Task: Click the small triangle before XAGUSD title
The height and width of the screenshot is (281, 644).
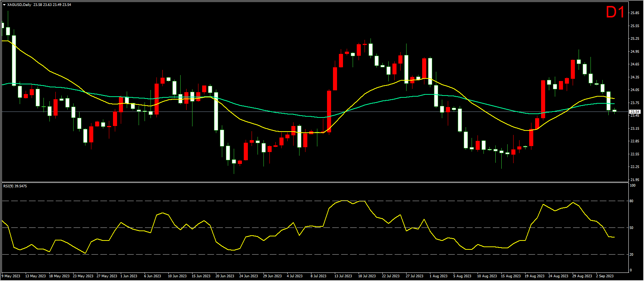Action: pos(4,5)
